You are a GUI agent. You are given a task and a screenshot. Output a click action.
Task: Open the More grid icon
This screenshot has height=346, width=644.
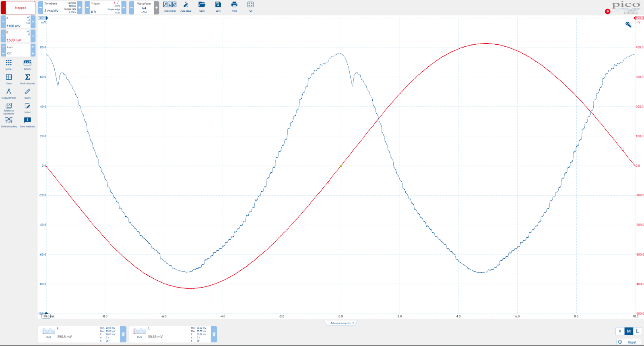click(9, 64)
